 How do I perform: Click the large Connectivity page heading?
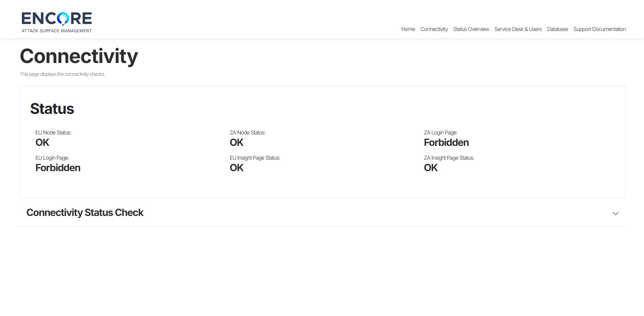(79, 56)
